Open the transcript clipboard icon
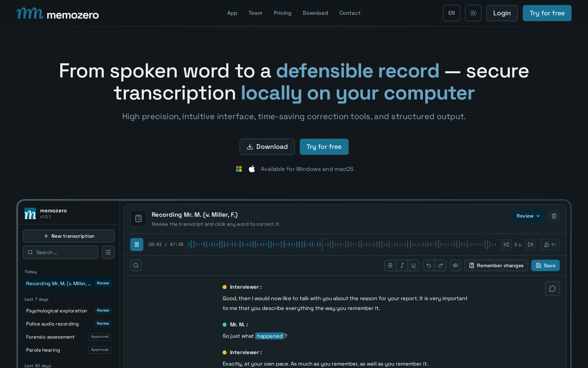Image resolution: width=588 pixels, height=368 pixels. [138, 218]
